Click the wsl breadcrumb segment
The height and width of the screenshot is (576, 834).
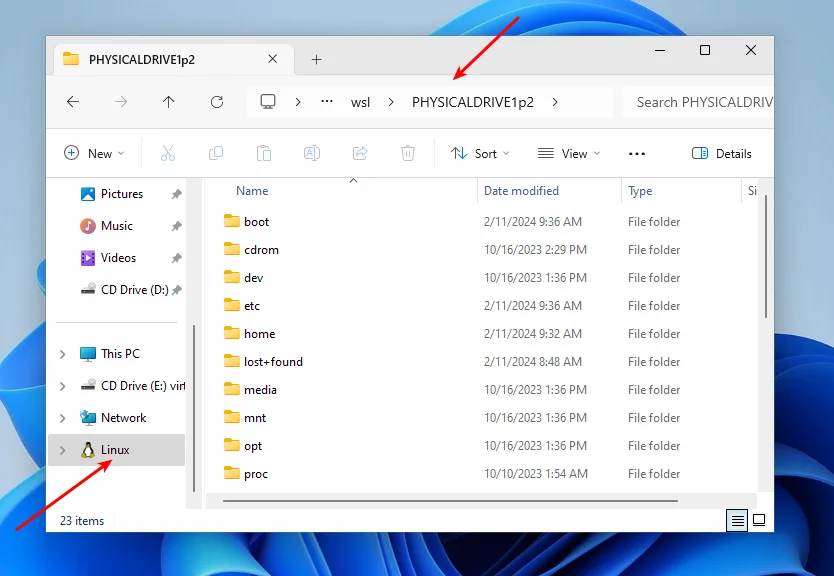[360, 102]
